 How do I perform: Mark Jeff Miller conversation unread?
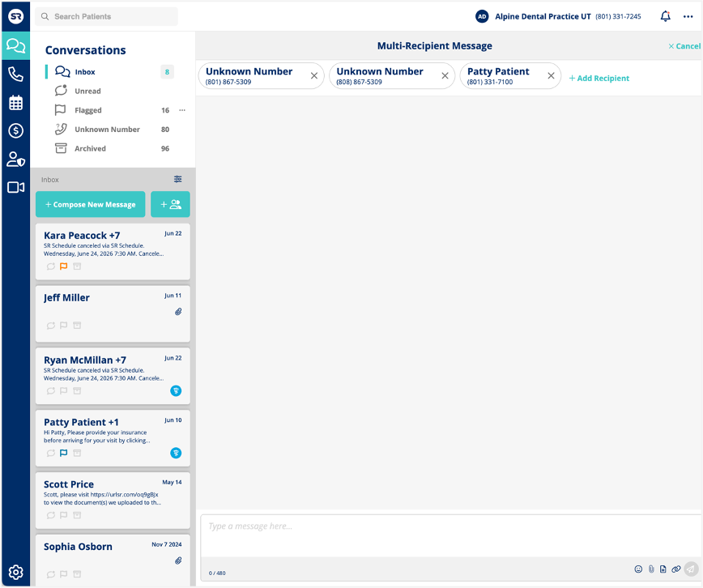pos(51,326)
